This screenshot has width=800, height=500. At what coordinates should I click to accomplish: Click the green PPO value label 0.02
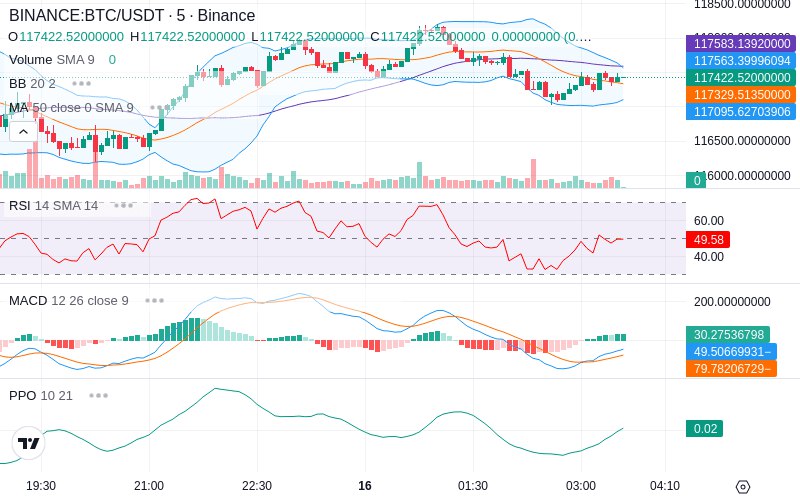click(x=705, y=429)
